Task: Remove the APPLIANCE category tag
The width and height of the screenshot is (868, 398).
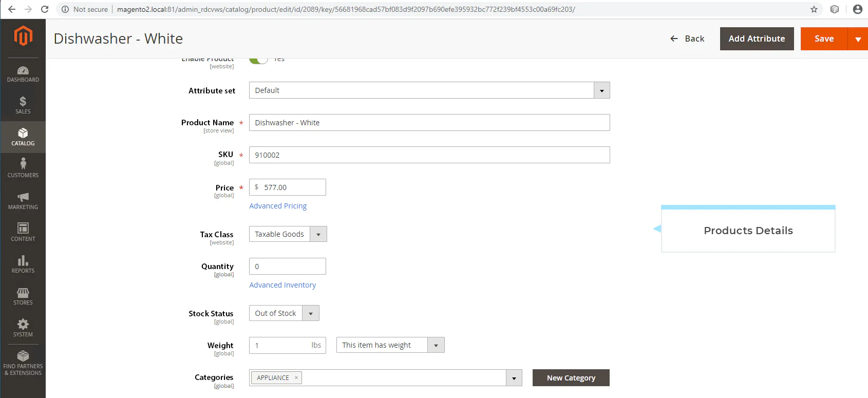Action: (296, 377)
